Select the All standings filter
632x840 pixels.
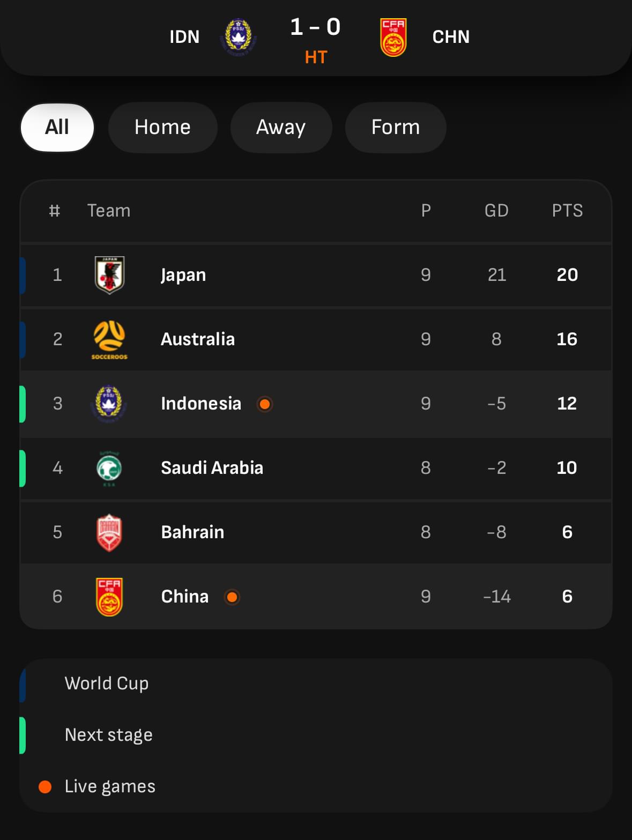tap(57, 128)
